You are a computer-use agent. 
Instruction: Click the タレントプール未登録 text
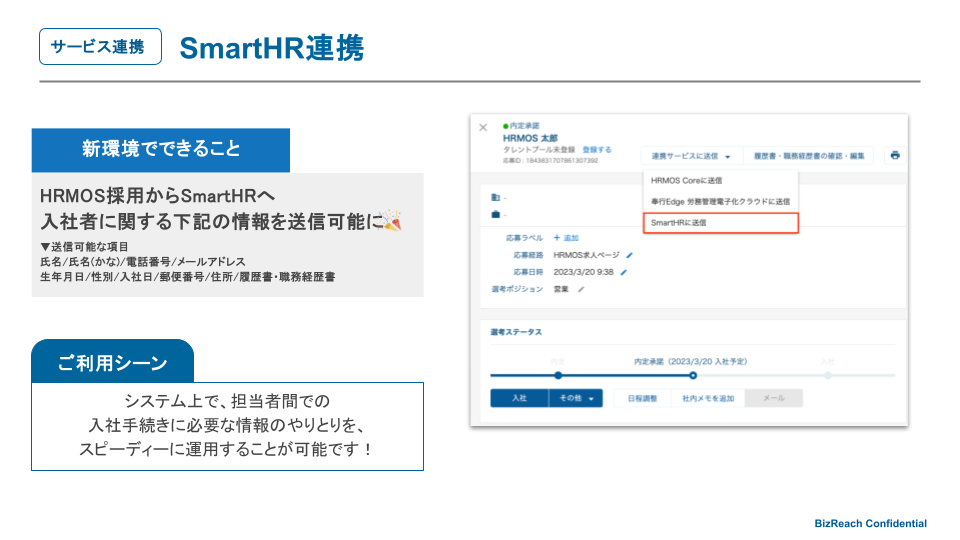pyautogui.click(x=539, y=149)
